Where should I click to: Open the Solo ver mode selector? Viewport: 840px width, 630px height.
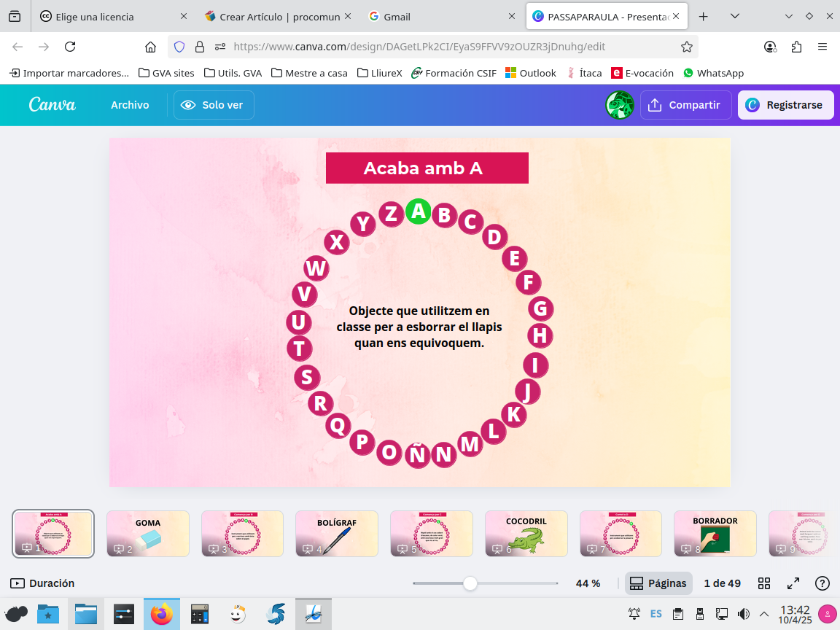214,105
